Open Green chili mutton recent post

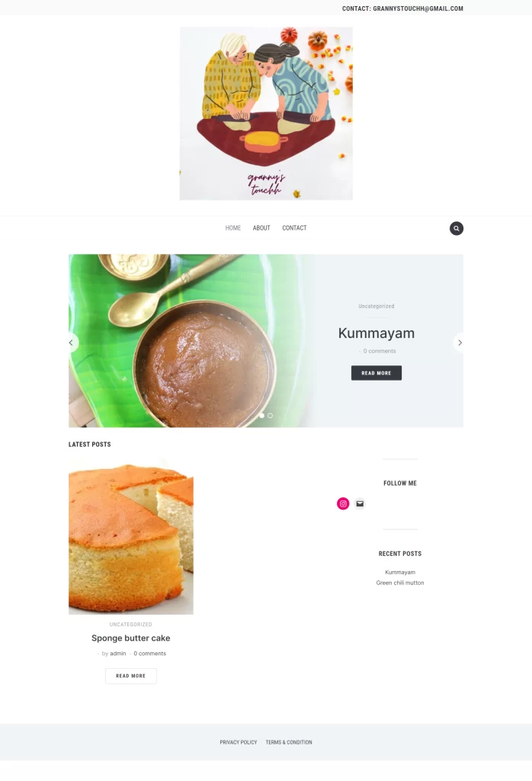[400, 583]
